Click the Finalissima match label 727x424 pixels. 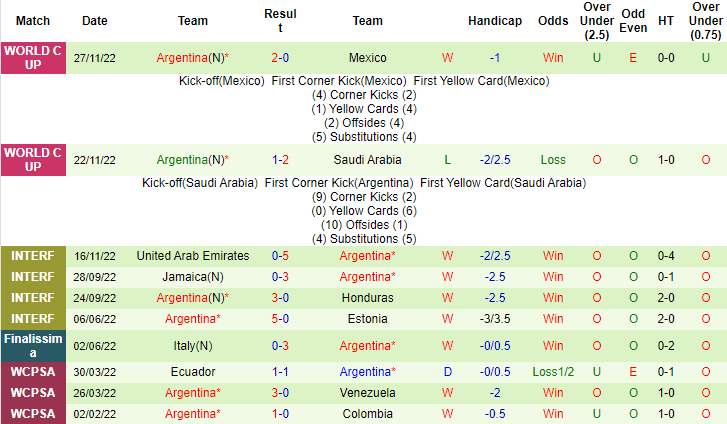(x=33, y=346)
